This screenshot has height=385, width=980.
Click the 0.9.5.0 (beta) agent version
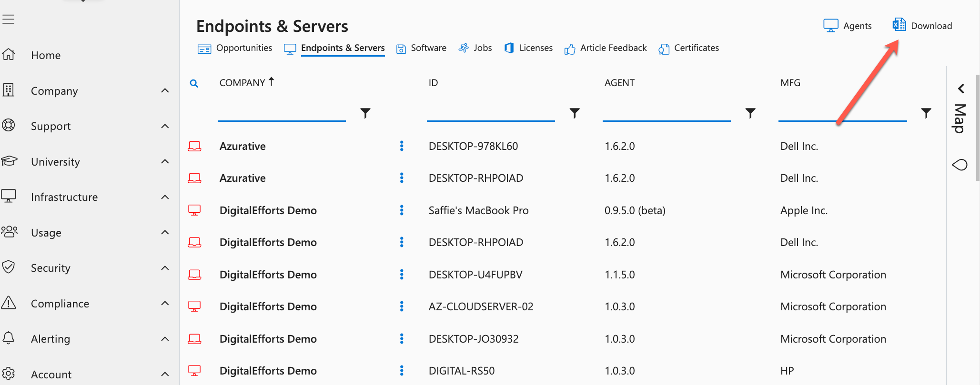(635, 210)
